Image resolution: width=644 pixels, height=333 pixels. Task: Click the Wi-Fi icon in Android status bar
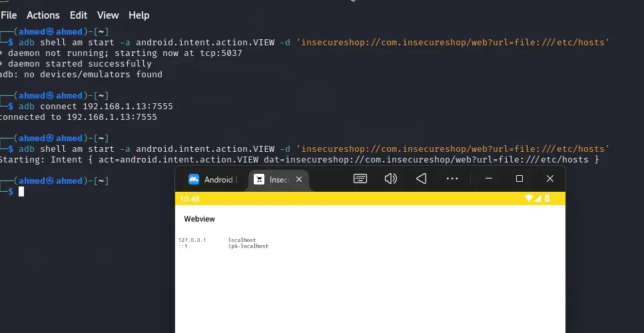529,198
